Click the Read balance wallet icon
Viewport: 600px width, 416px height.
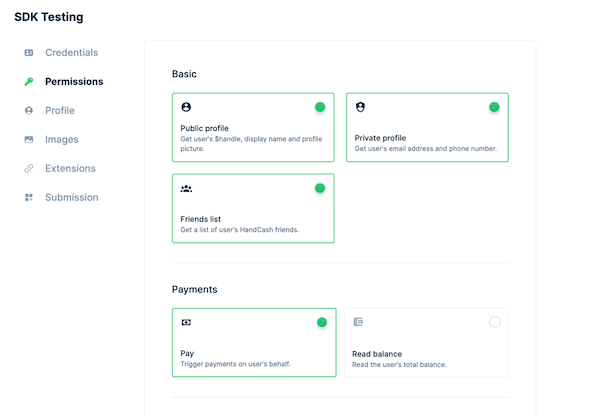coord(359,322)
